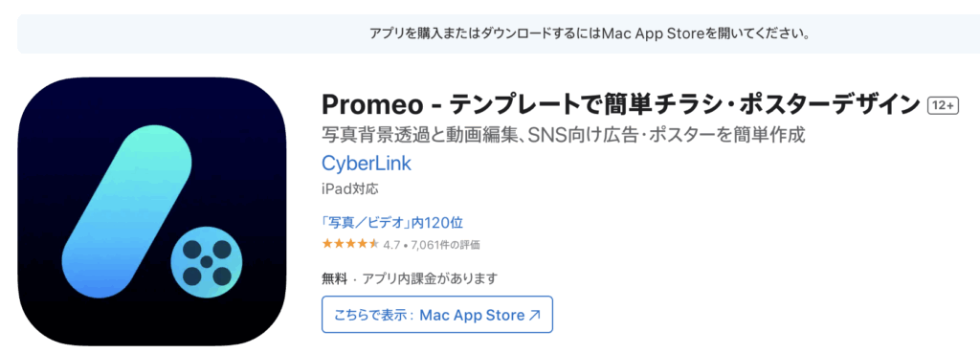Click the first orange rating star

click(327, 244)
